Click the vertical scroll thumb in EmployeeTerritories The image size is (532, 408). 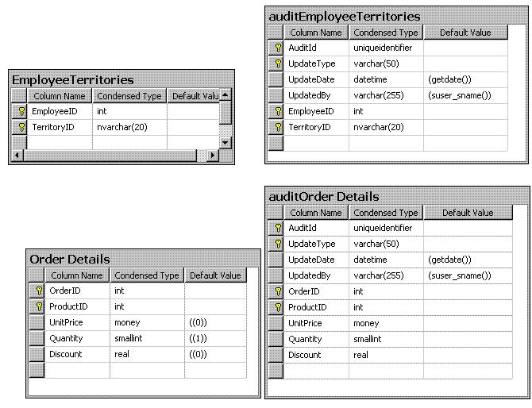[x=226, y=114]
